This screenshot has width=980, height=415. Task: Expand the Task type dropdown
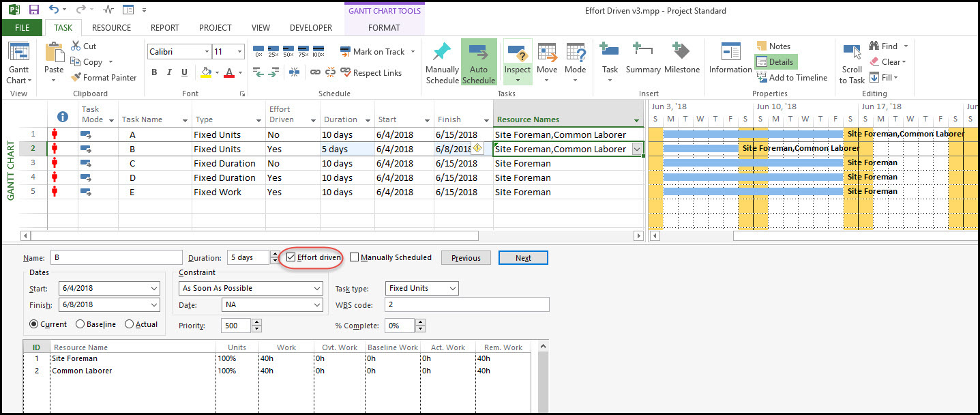[451, 288]
